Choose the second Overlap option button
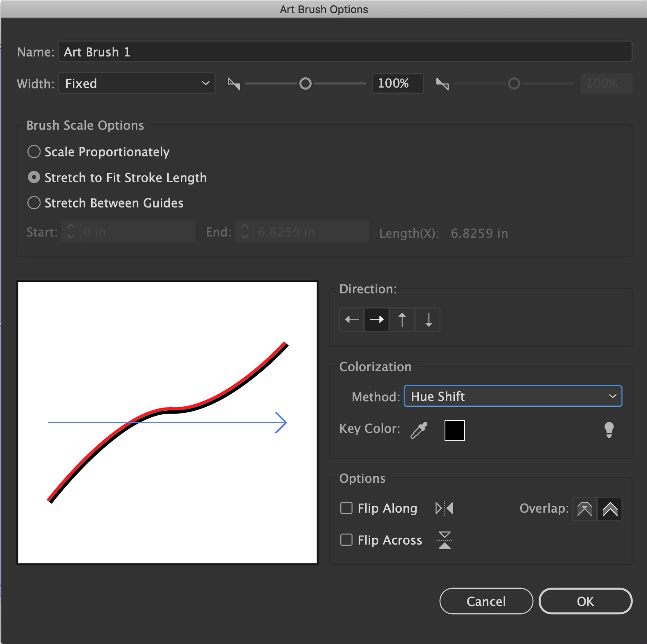Viewport: 647px width, 644px height. pos(610,509)
